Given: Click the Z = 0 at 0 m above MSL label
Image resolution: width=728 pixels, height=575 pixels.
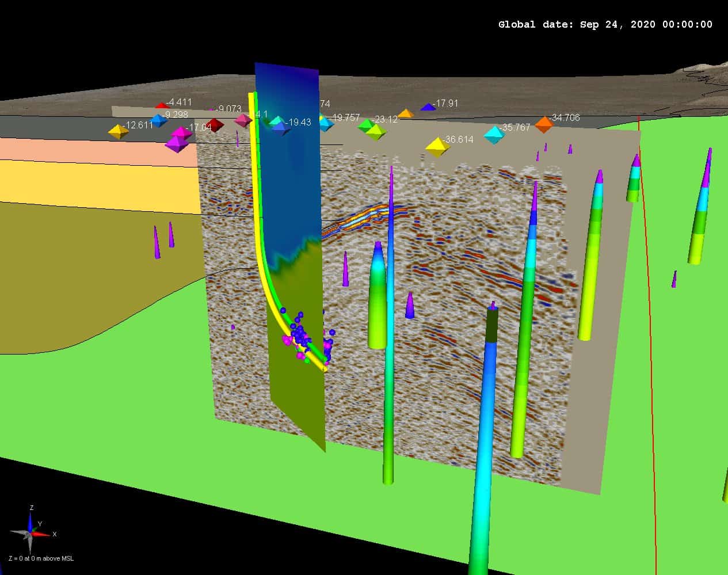Looking at the screenshot, I should tap(40, 557).
